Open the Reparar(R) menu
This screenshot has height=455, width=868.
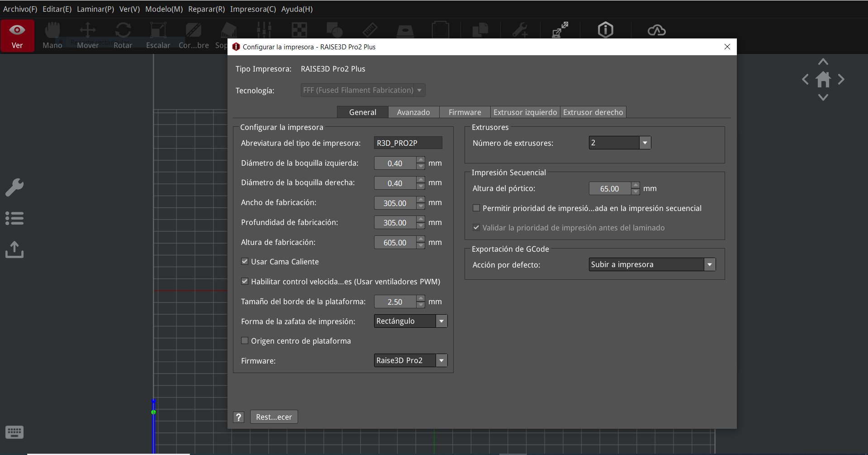coord(206,9)
